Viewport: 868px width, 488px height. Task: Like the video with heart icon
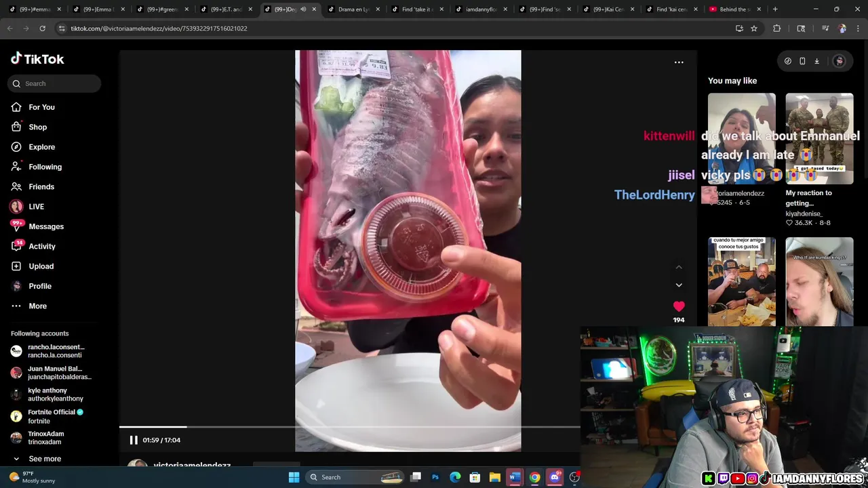coord(679,306)
